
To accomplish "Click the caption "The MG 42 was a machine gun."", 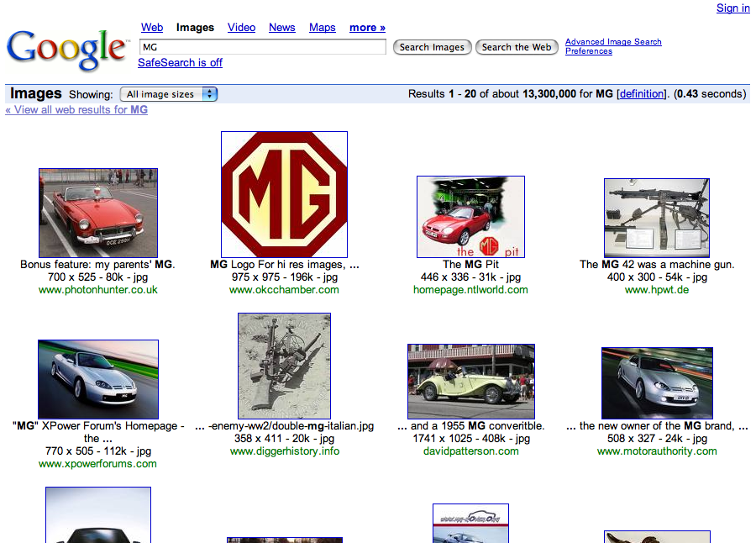I will 657,265.
